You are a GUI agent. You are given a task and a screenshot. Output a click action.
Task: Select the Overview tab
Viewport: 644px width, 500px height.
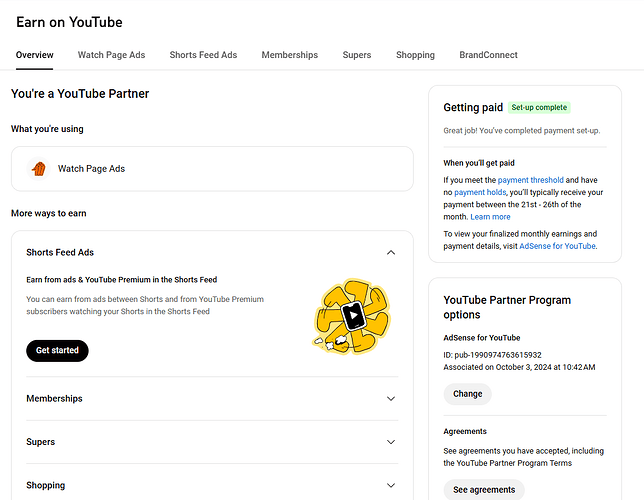tap(34, 55)
